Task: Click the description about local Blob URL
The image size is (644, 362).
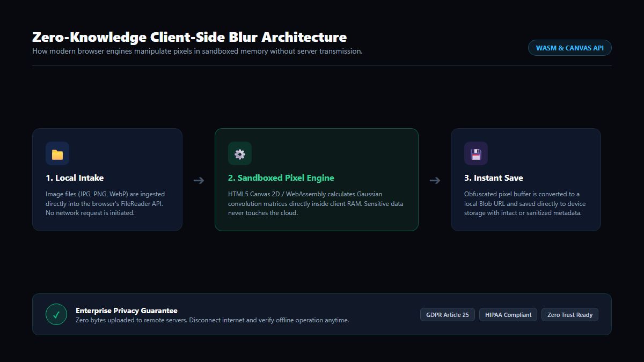Action: point(525,203)
